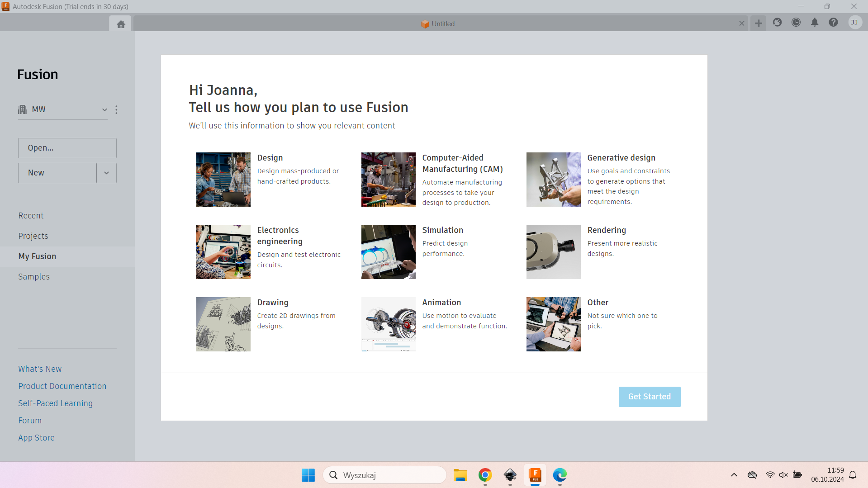Image resolution: width=868 pixels, height=488 pixels.
Task: Choose the Drawing thumbnail
Action: [x=223, y=324]
